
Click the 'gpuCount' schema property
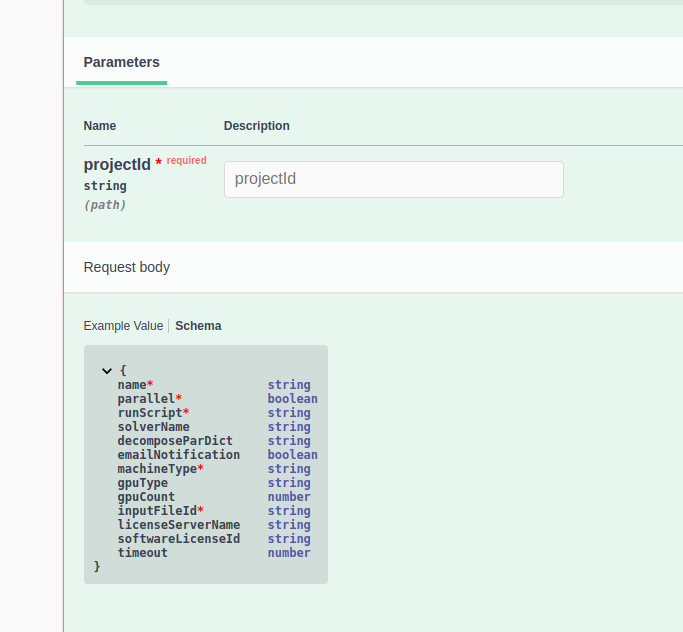[146, 497]
